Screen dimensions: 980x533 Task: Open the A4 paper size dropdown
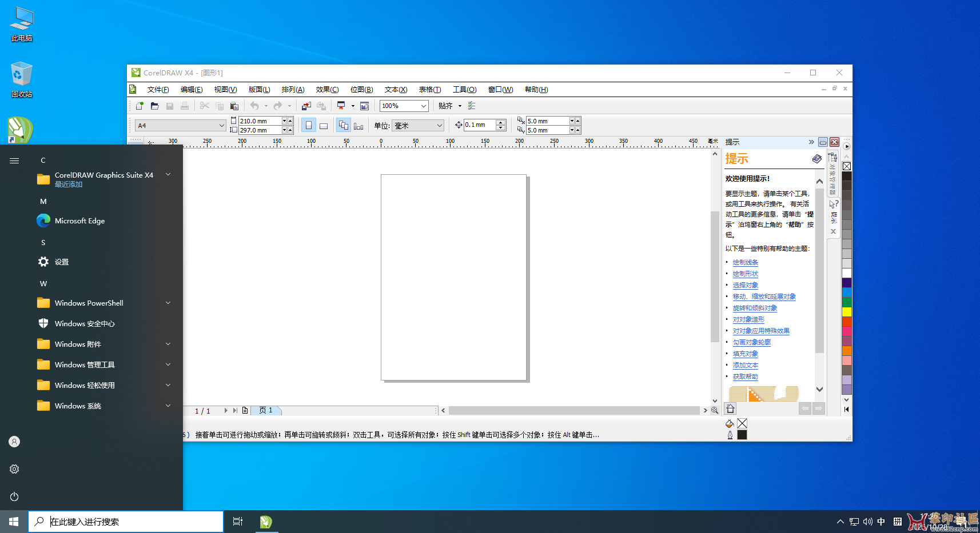221,125
